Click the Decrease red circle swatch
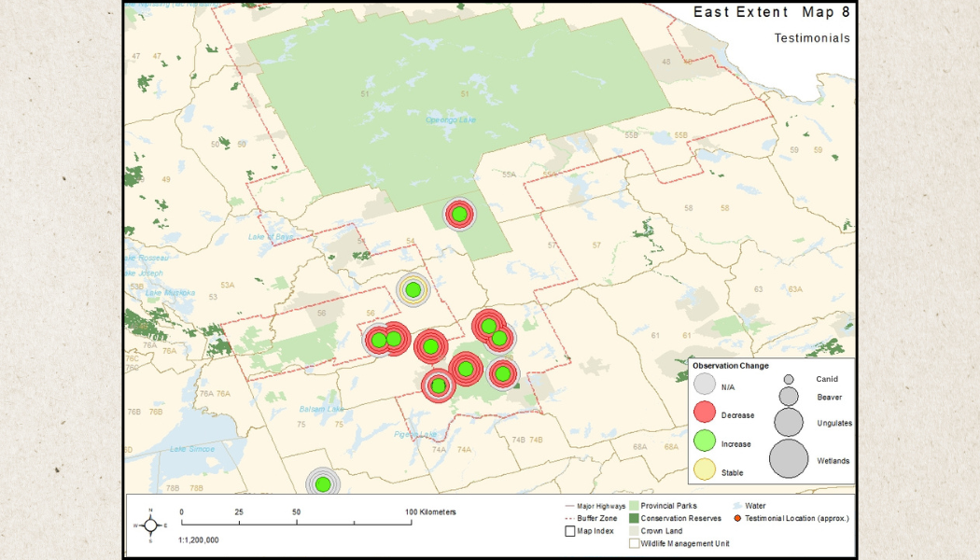This screenshot has height=560, width=980. tap(705, 413)
